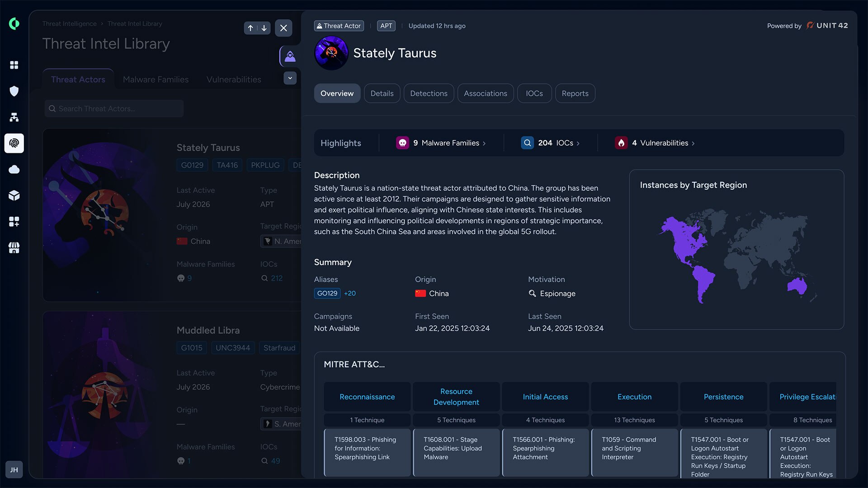This screenshot has height=488, width=868.
Task: Click the UNC3944 tag on Muddled Libra card
Action: coord(233,348)
